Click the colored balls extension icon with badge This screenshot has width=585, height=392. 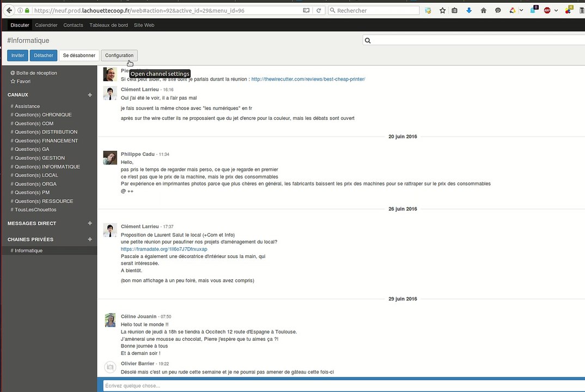[569, 10]
